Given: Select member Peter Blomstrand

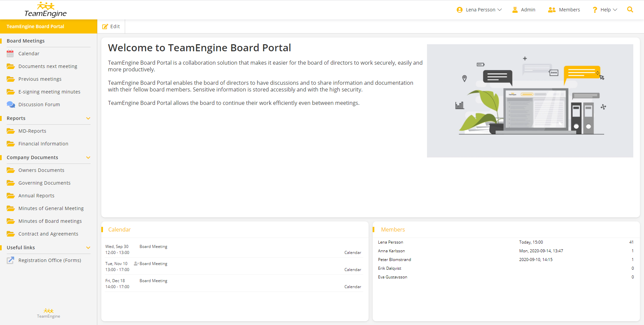Looking at the screenshot, I should click(394, 260).
